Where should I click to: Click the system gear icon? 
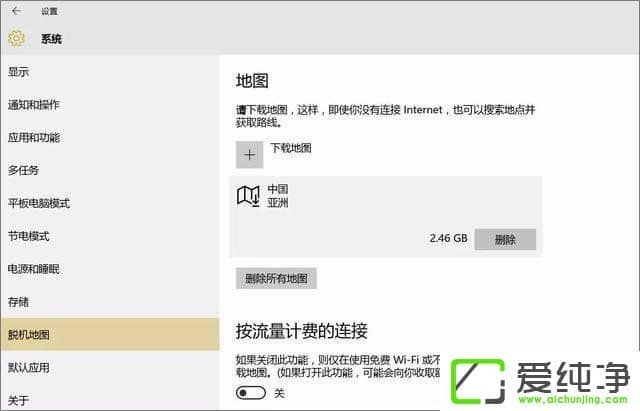click(16, 38)
